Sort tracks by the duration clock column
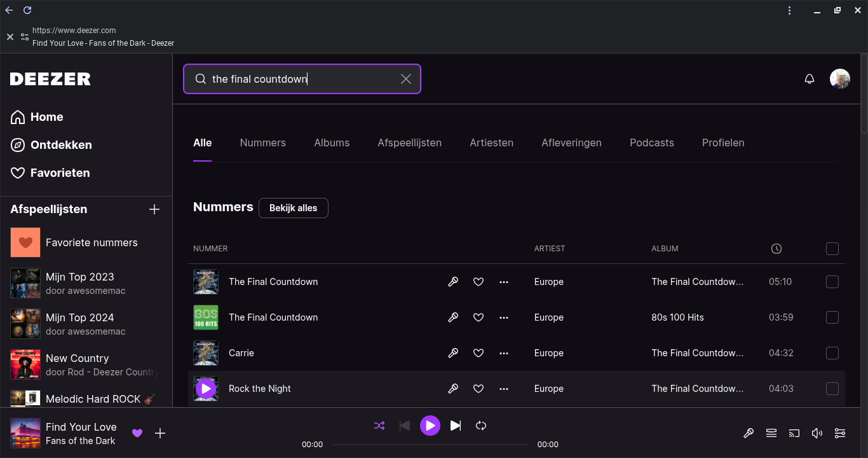868x458 pixels. click(x=776, y=249)
